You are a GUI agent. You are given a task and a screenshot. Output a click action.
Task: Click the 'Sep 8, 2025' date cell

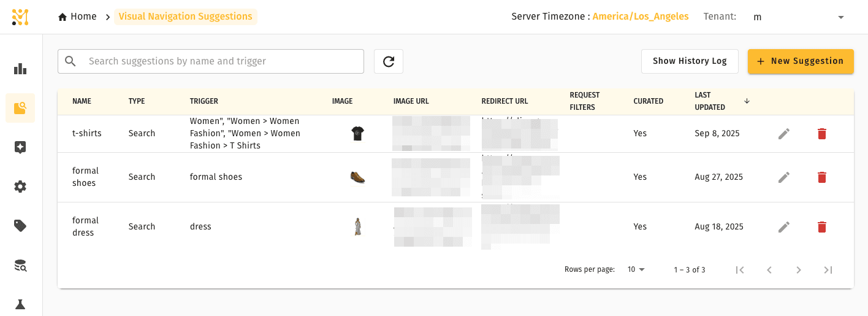click(717, 134)
